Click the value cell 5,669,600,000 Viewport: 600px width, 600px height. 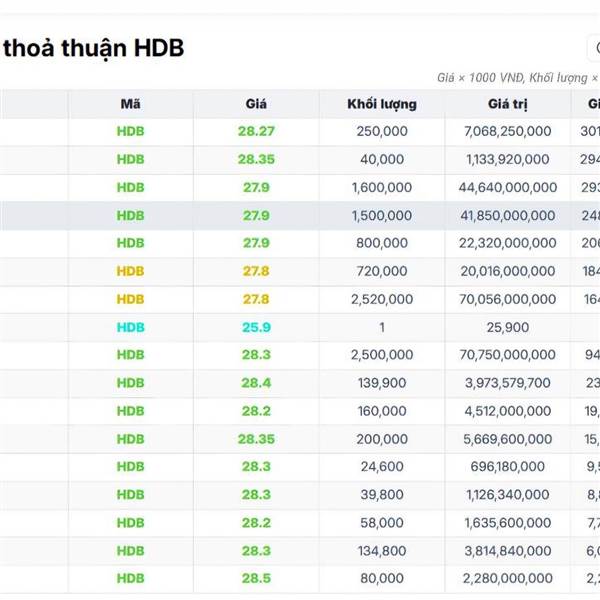pos(508,439)
